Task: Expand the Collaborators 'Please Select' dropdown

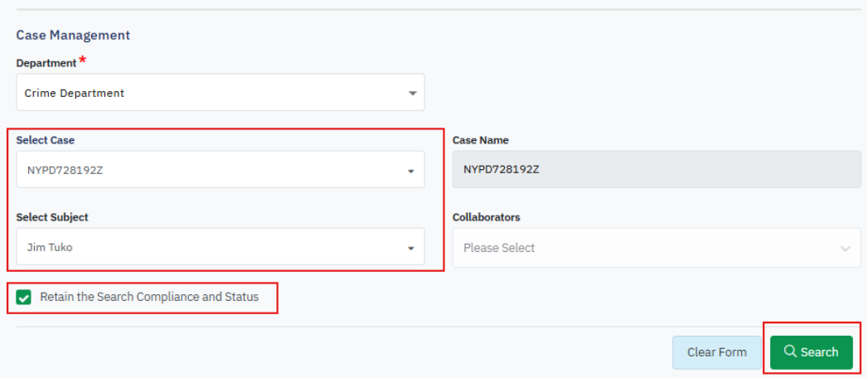Action: pos(656,248)
